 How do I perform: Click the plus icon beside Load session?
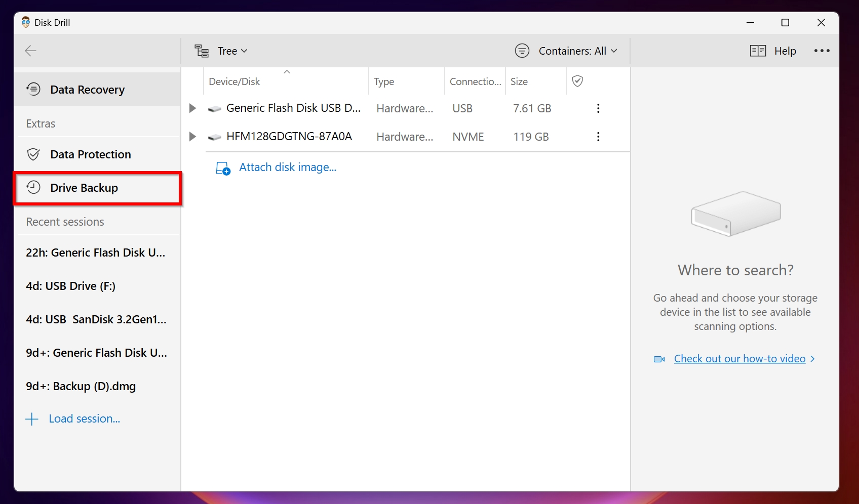click(x=32, y=419)
